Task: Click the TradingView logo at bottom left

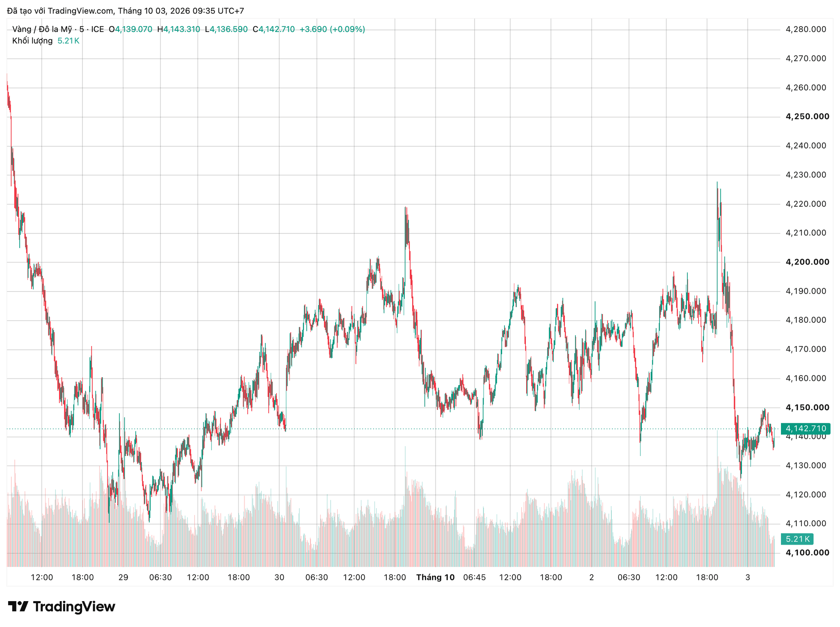Action: (x=62, y=606)
